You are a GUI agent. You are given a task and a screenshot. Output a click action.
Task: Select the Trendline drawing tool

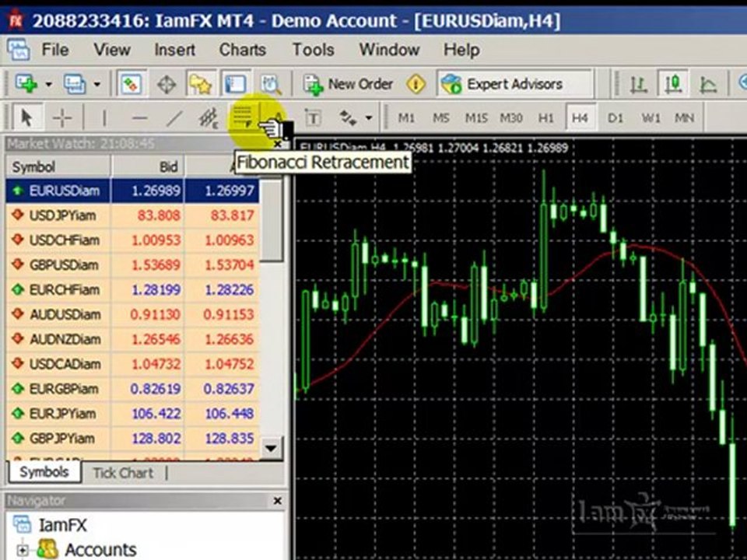pos(174,117)
